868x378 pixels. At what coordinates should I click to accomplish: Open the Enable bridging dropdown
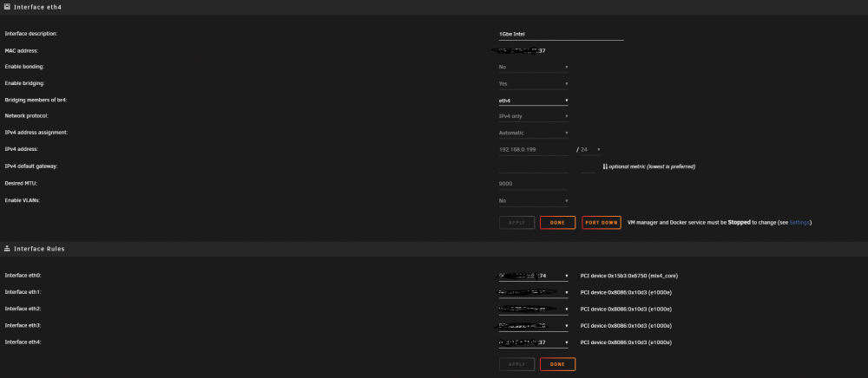click(534, 83)
